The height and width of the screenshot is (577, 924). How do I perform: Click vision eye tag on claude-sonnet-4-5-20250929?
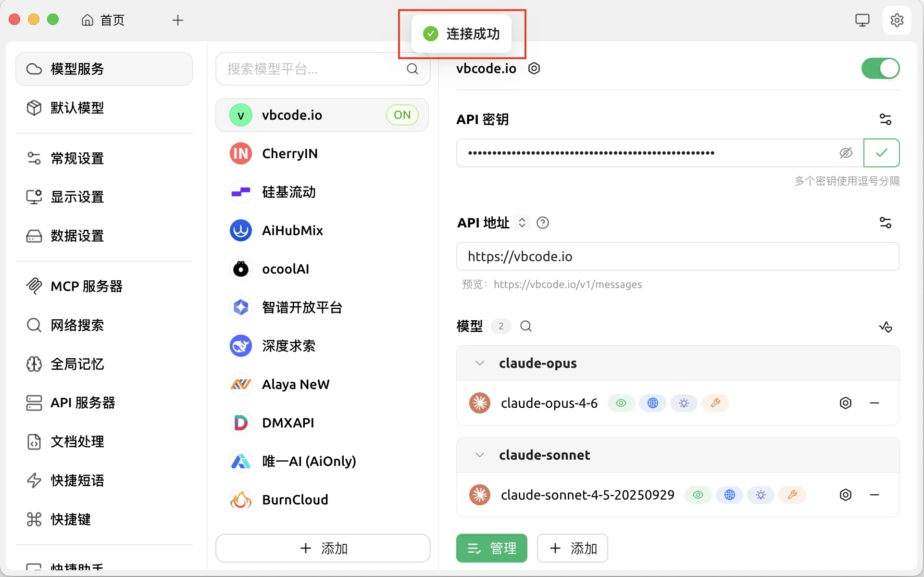coord(698,495)
